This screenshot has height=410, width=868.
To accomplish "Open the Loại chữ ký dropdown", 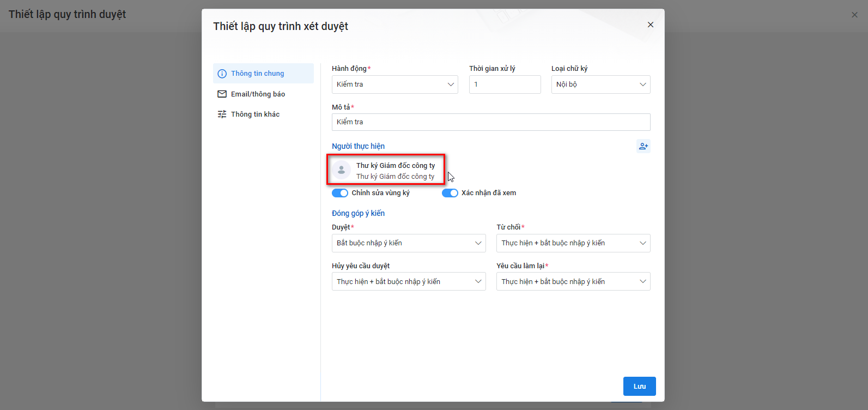I will point(601,85).
